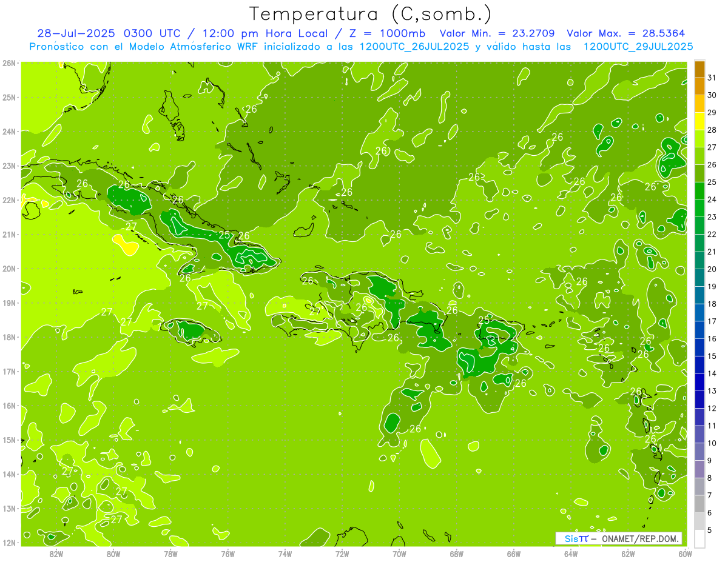728x562 pixels.
Task: Click the 25 contour label above Puerto Rico
Action: 484,319
